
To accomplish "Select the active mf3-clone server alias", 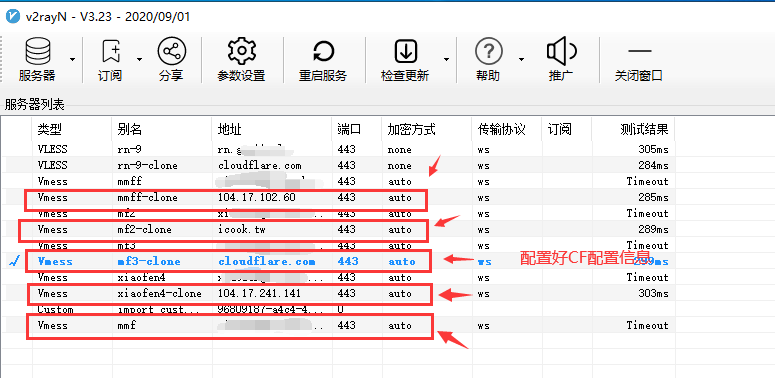I will (x=149, y=261).
